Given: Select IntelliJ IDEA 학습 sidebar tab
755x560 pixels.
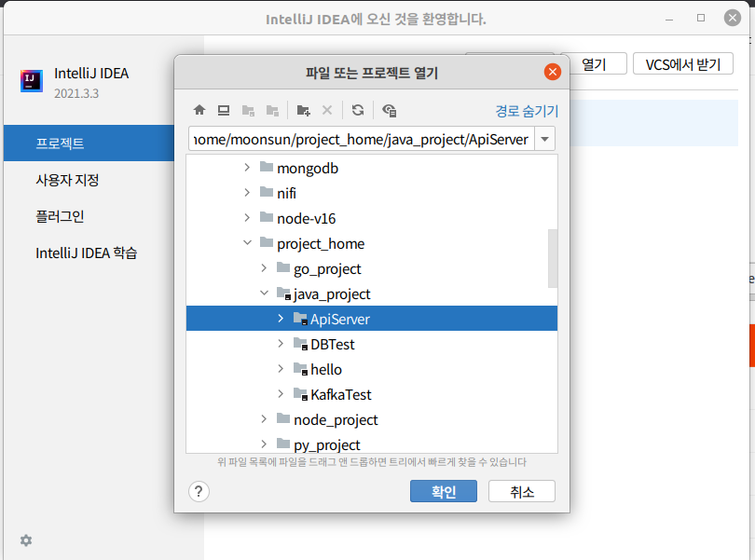Looking at the screenshot, I should pos(89,253).
